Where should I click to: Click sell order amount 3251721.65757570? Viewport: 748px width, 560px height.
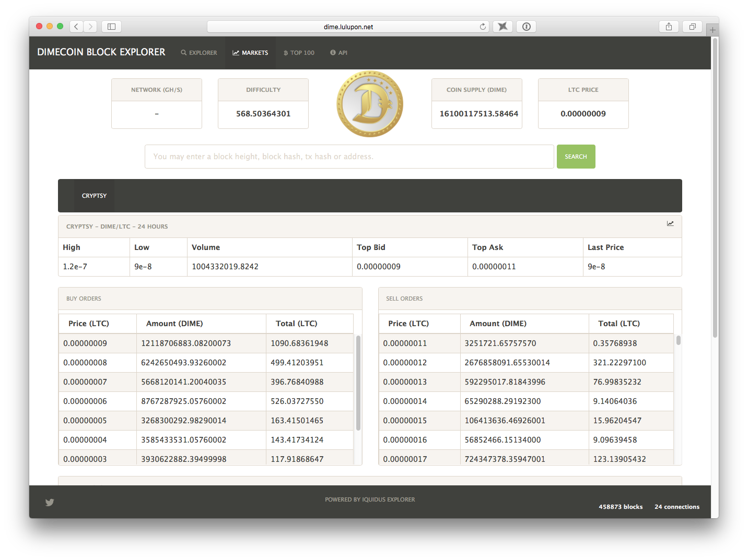click(x=500, y=343)
